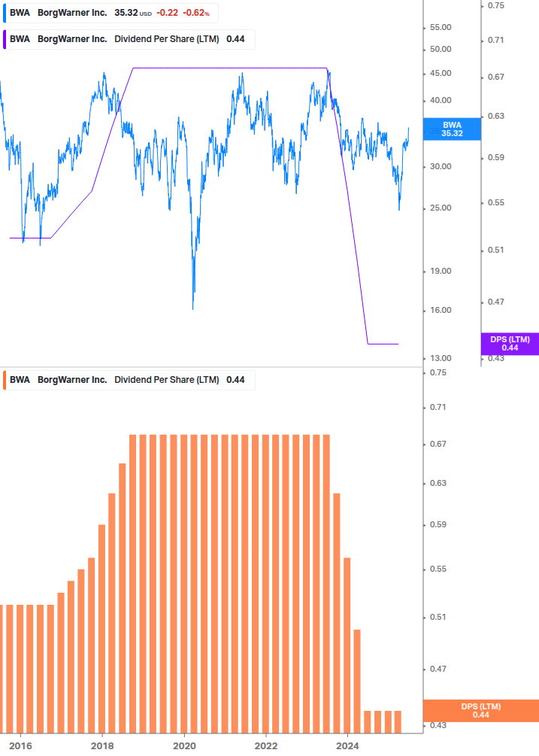
Task: Click the 13.00 price axis label
Action: coord(441,358)
